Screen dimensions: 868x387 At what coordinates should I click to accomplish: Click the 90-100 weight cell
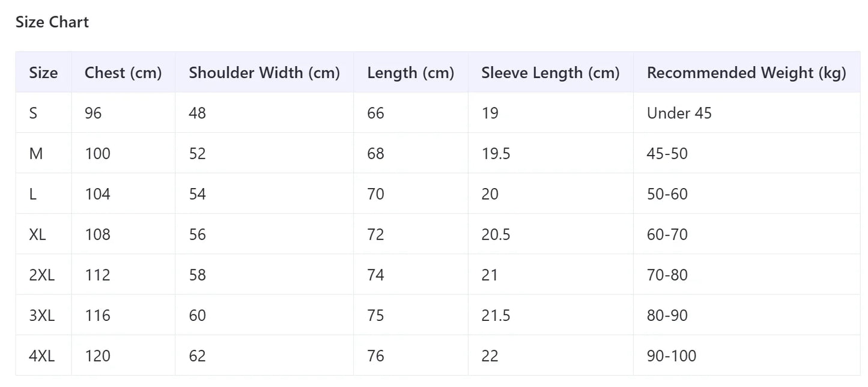pyautogui.click(x=672, y=356)
